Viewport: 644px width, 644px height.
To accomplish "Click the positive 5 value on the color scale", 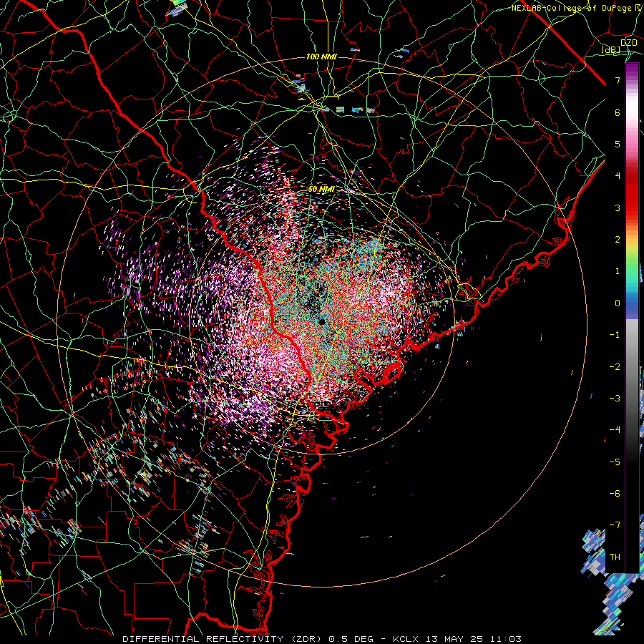I will click(618, 144).
